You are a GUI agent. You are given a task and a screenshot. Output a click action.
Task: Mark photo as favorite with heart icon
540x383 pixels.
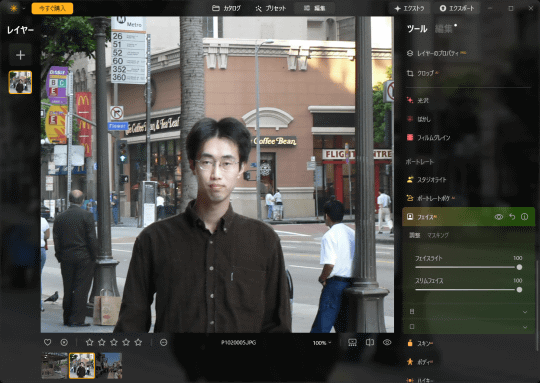pyautogui.click(x=48, y=342)
